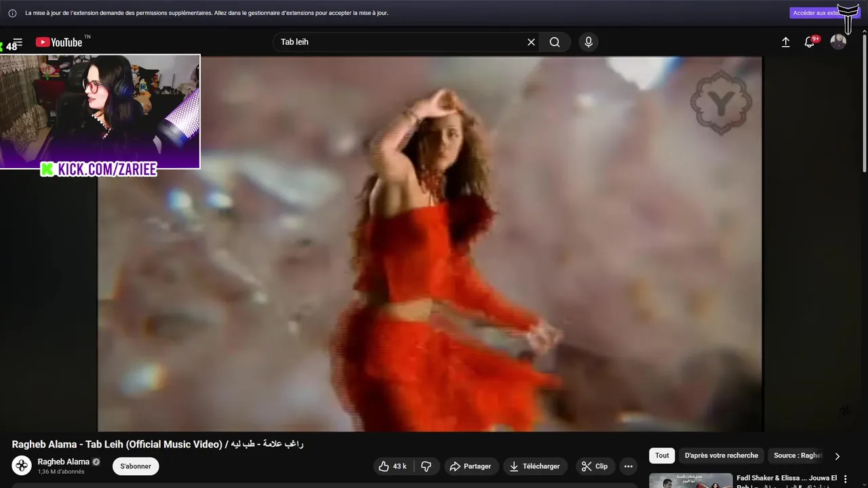Open the Partager share dialog
Image resolution: width=868 pixels, height=488 pixels.
click(471, 466)
